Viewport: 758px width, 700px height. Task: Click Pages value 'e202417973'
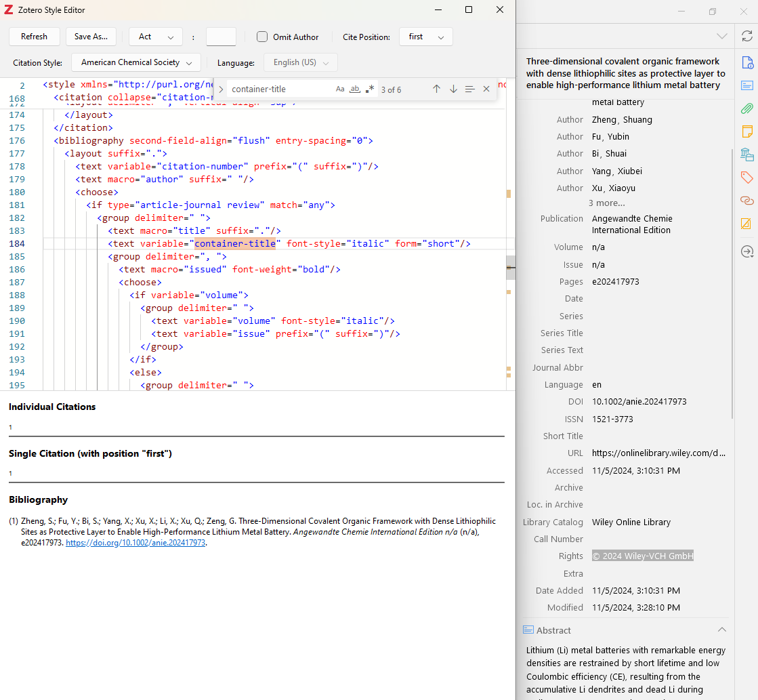(x=615, y=281)
